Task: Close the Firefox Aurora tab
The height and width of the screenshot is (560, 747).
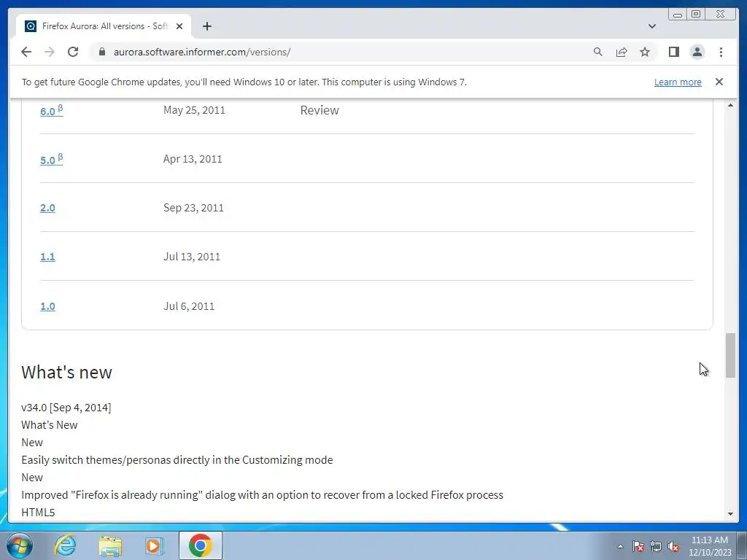Action: [179, 26]
